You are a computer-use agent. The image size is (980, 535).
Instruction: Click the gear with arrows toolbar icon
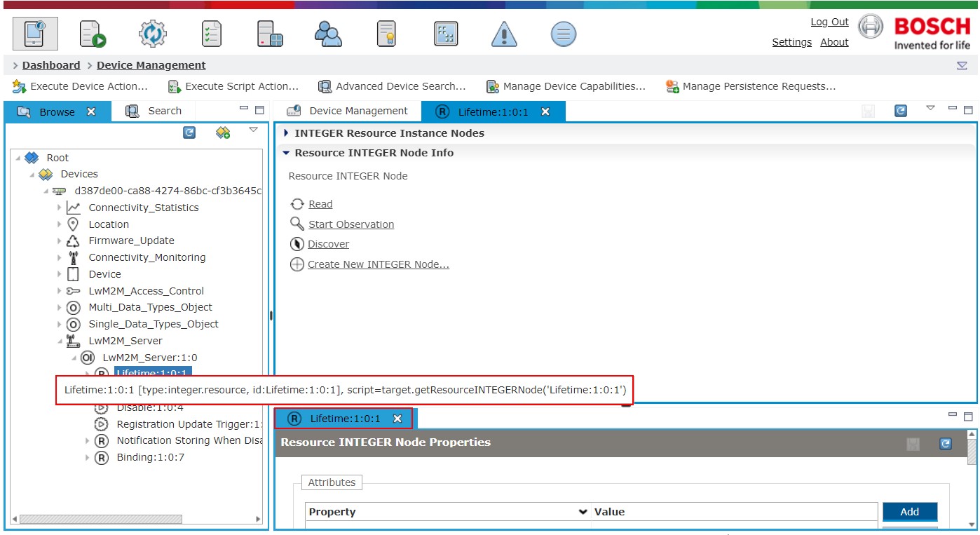pyautogui.click(x=152, y=34)
